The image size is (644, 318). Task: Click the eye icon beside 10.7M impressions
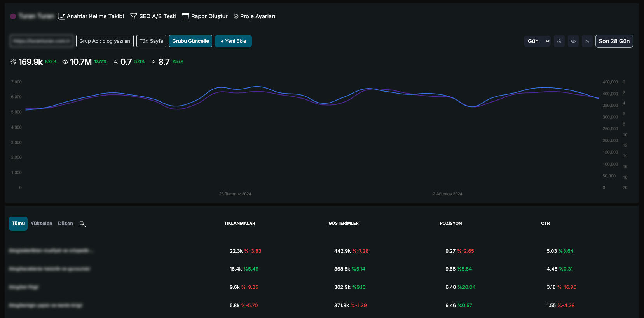pyautogui.click(x=65, y=62)
